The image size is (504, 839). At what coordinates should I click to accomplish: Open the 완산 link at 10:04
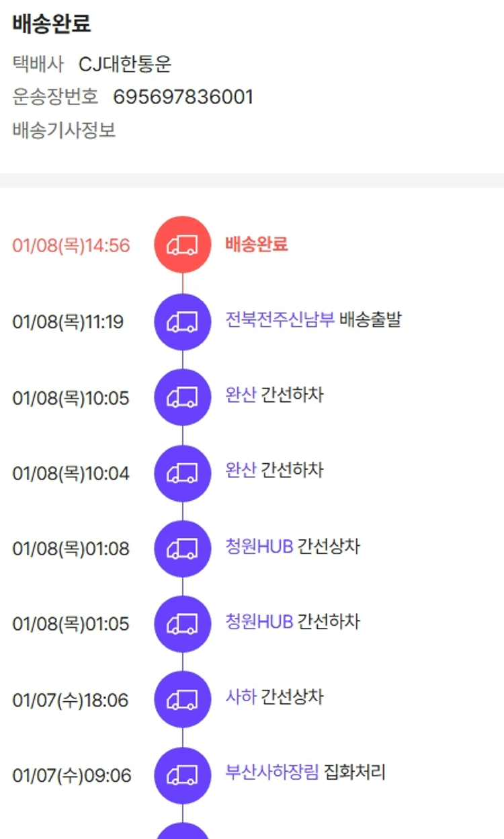point(241,470)
